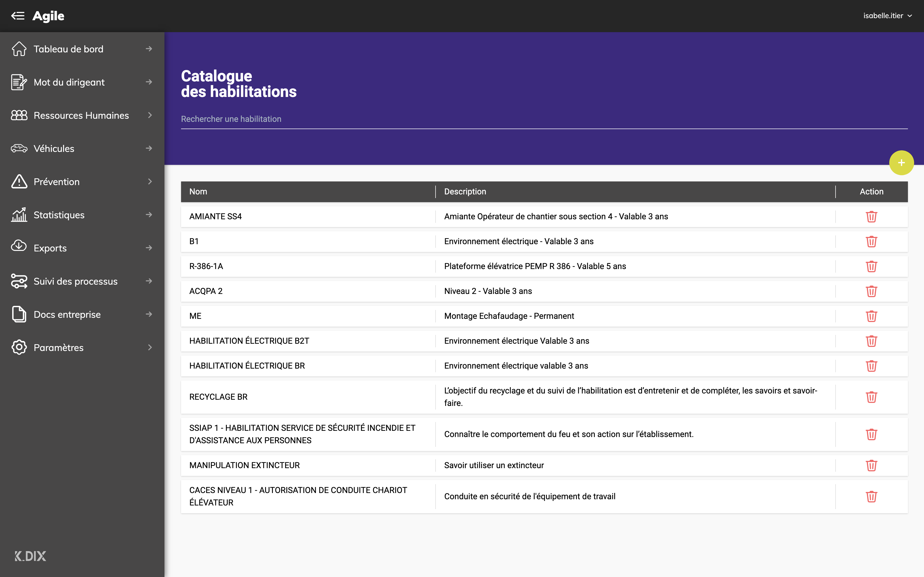
Task: Open Ressources Humaines menu item
Action: [82, 115]
